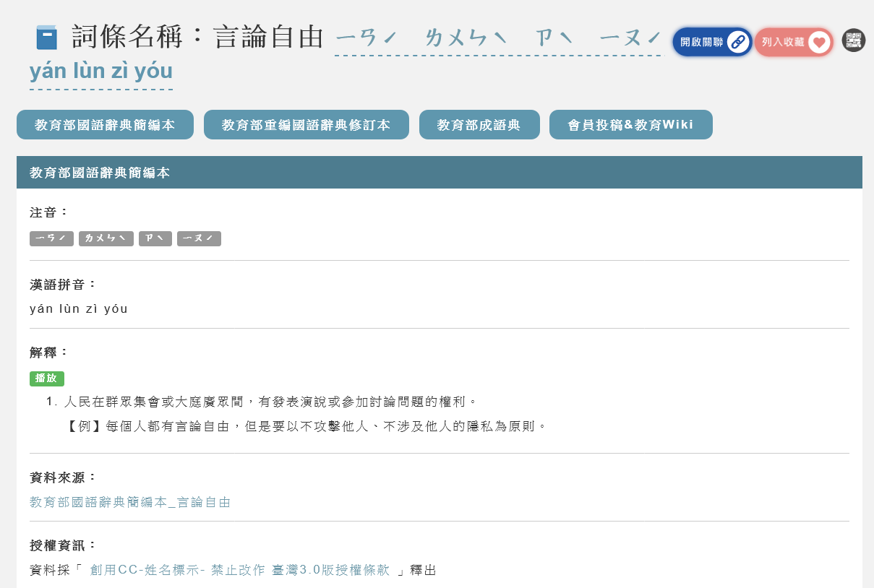The width and height of the screenshot is (874, 588).
Task: Click the 一ㄡˊ zhuyin tag under 注音
Action: click(x=199, y=238)
